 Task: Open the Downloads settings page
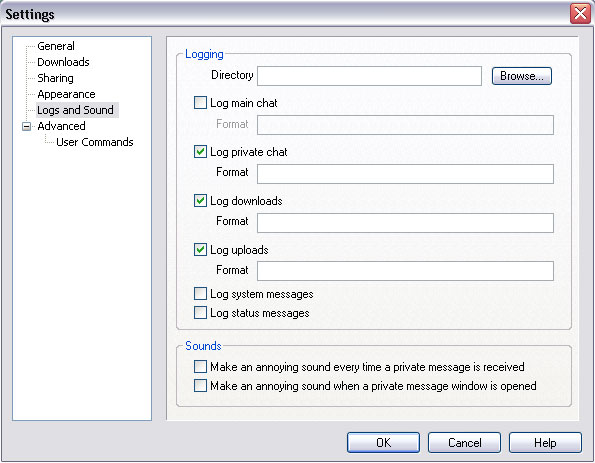[63, 62]
